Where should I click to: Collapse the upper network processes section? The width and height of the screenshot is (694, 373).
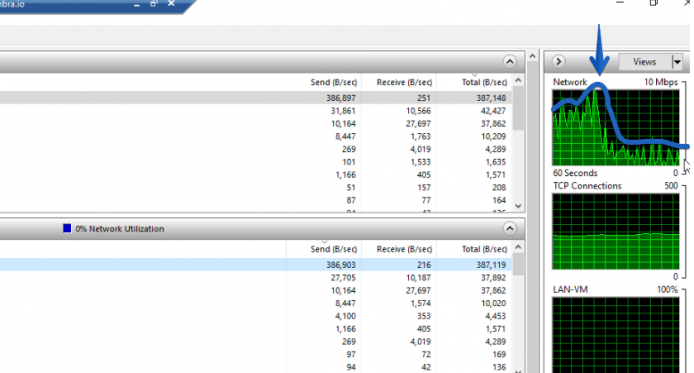pos(509,62)
